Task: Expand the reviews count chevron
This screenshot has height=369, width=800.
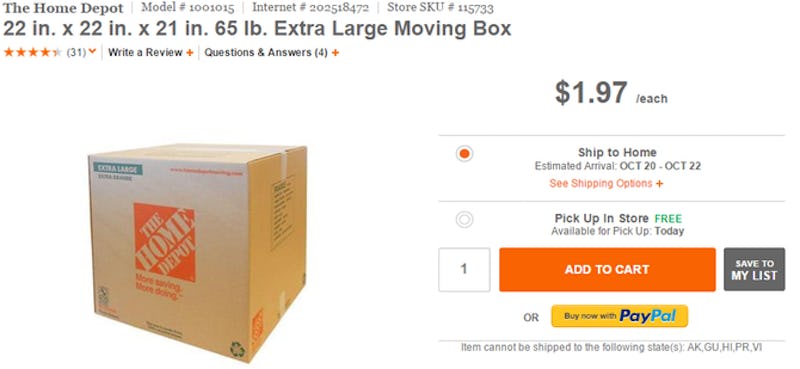Action: click(x=92, y=51)
